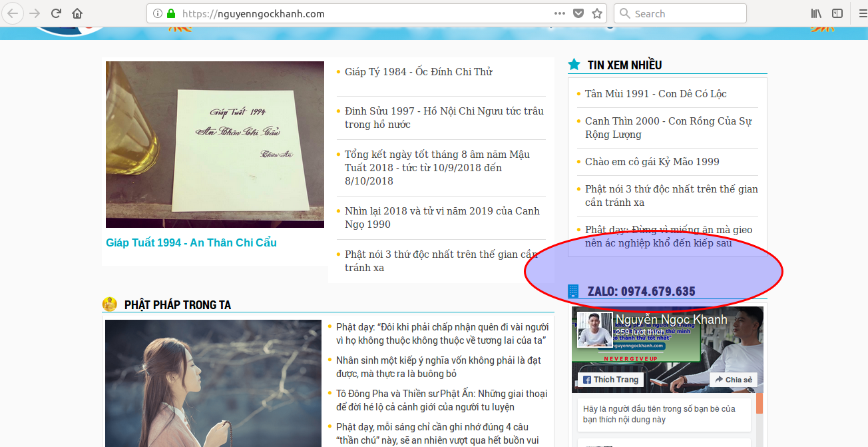The image size is (868, 447).
Task: Open the photo of the woman praying
Action: 213,383
